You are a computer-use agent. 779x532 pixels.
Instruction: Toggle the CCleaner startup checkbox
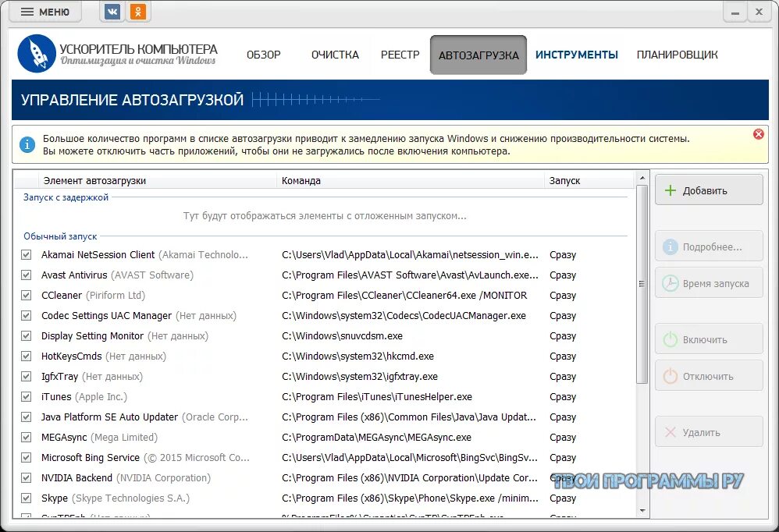point(27,296)
